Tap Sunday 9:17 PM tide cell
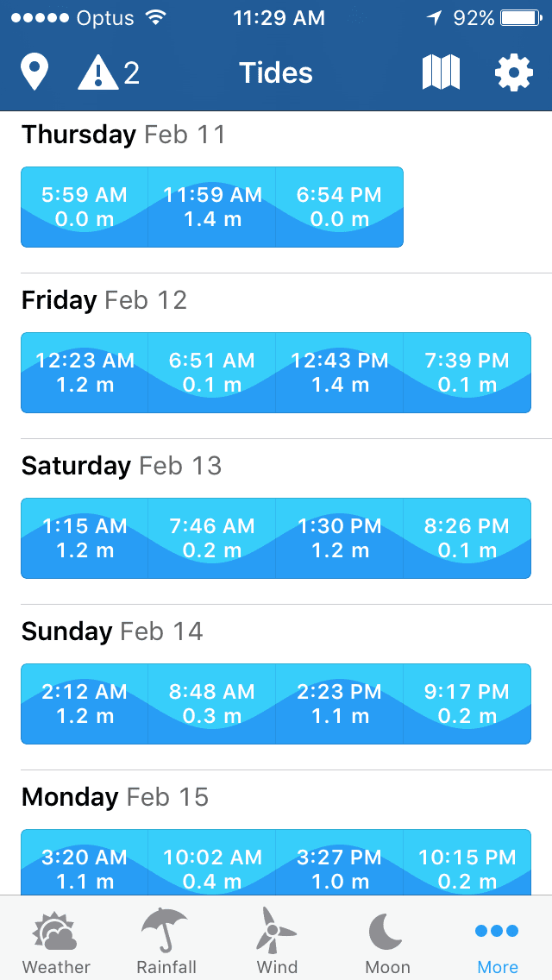 [x=467, y=704]
